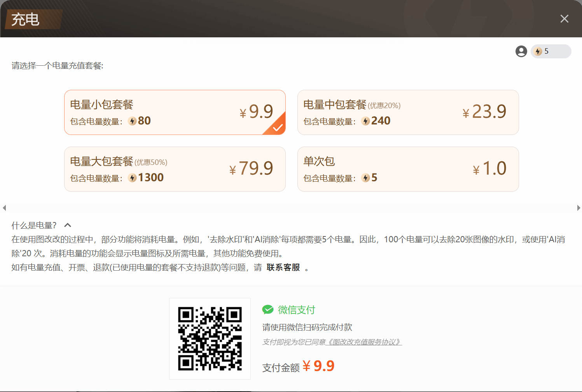The width and height of the screenshot is (582, 392).
Task: Click the lightning energy balance icon
Action: (538, 51)
